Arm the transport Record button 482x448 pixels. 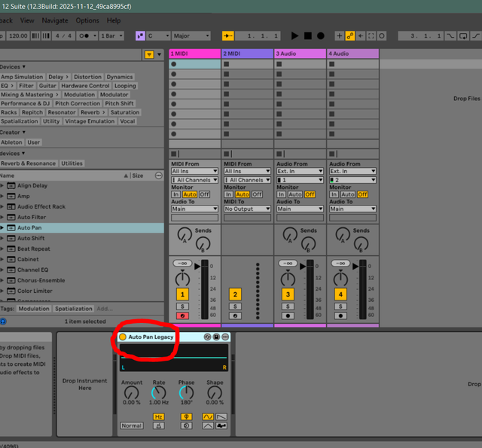pyautogui.click(x=321, y=36)
